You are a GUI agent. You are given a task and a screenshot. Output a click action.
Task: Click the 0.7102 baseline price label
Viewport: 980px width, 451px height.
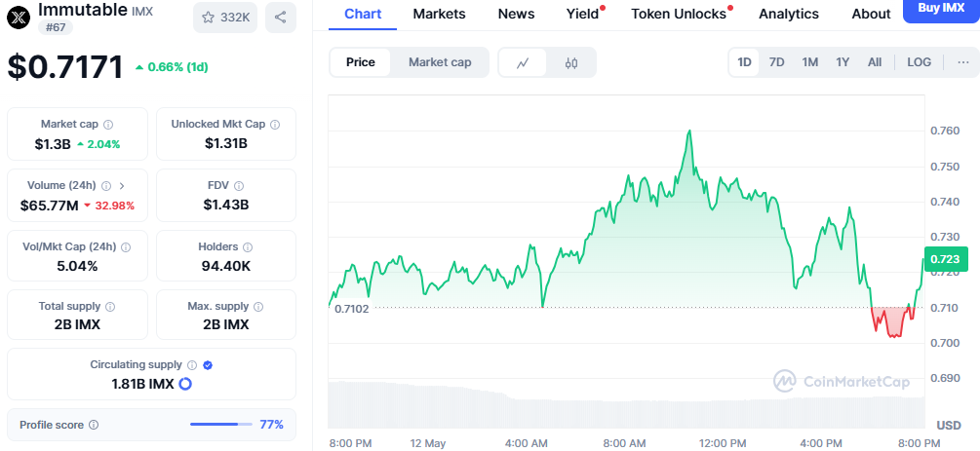tap(352, 309)
